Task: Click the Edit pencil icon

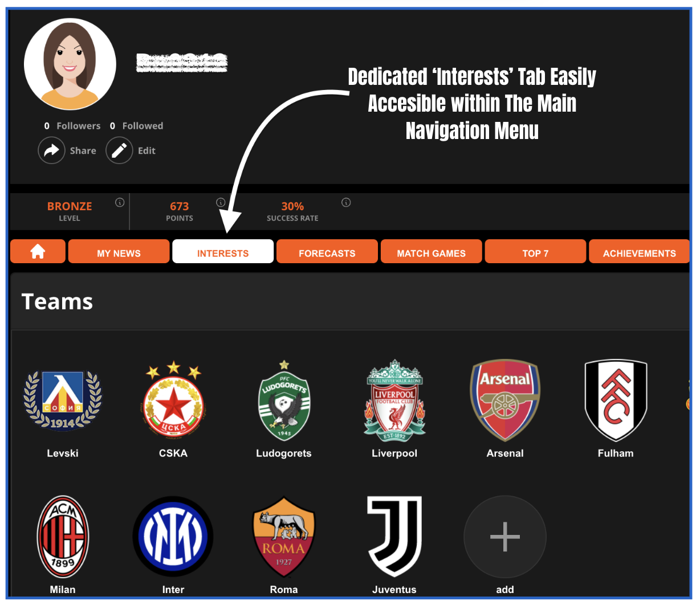Action: (x=119, y=150)
